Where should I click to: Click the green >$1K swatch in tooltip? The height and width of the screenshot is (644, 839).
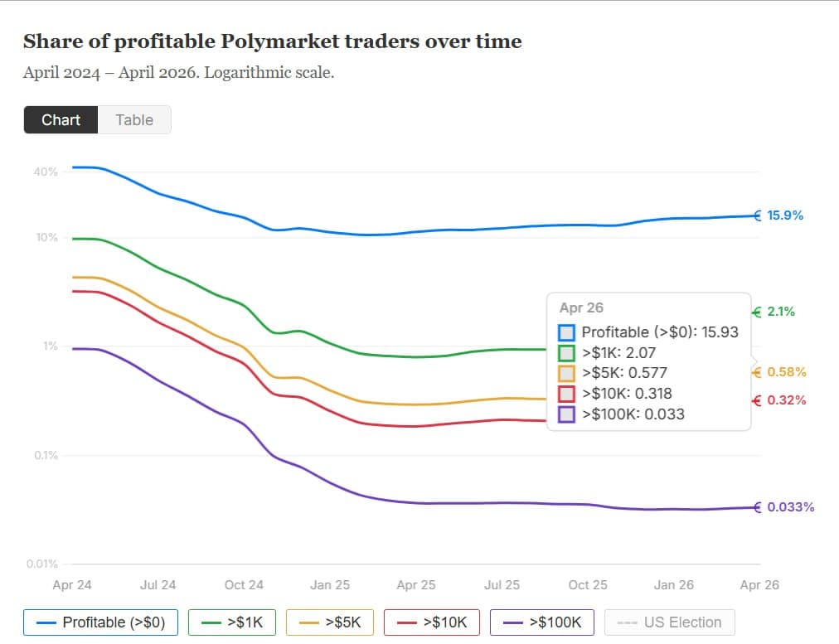566,352
